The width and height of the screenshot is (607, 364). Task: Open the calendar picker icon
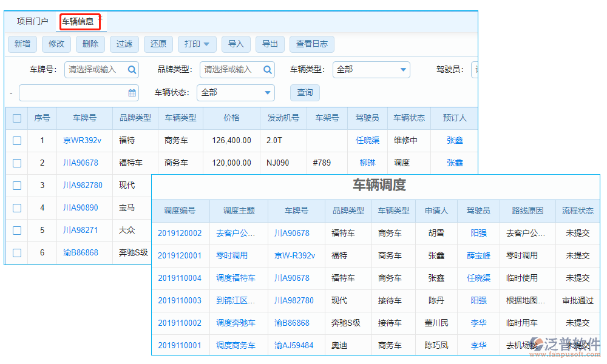pos(133,92)
